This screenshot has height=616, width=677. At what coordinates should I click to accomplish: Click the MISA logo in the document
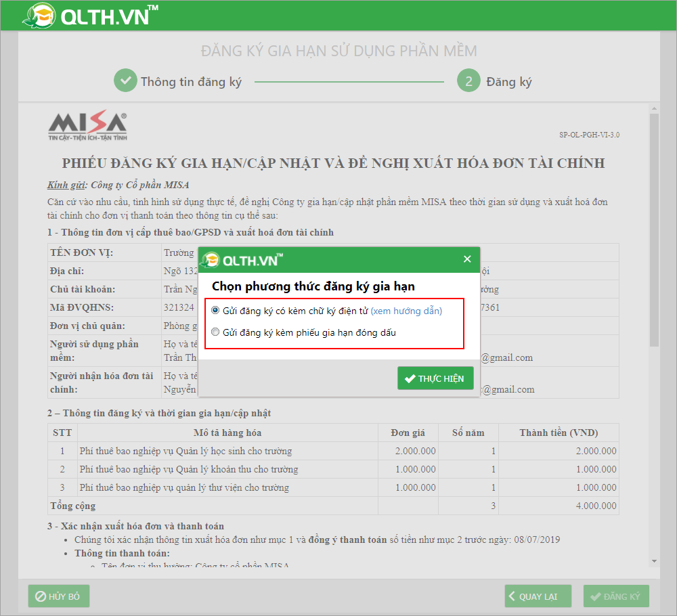pos(87,125)
